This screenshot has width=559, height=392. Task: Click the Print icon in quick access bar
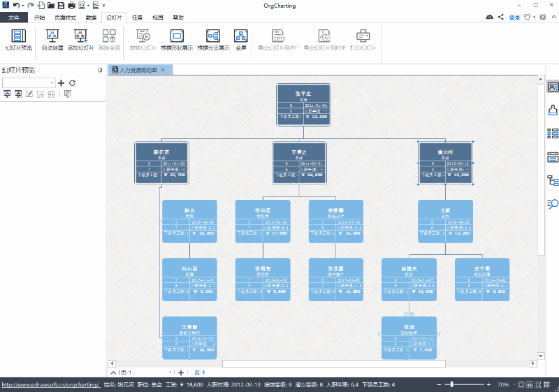72,6
